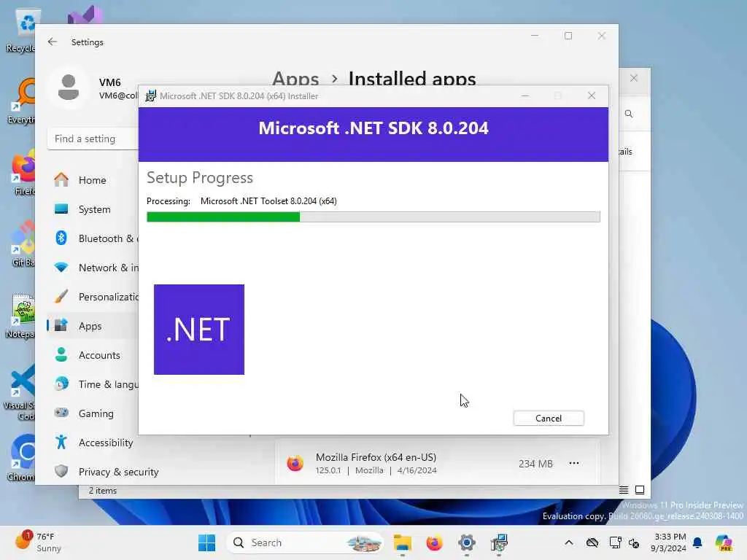This screenshot has height=560, width=747.
Task: Open Accounts settings
Action: click(x=93, y=355)
